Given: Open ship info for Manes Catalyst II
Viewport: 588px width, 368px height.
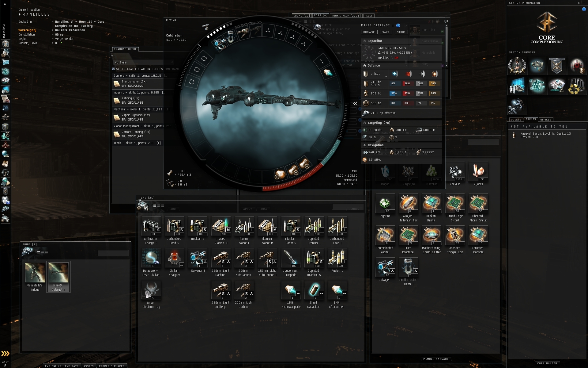Looking at the screenshot, I should (x=398, y=25).
